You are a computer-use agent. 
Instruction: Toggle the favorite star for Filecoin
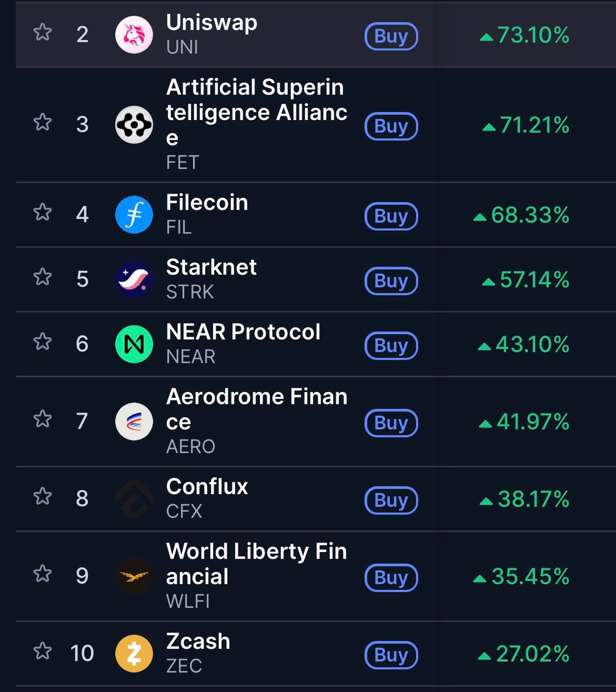tap(43, 212)
